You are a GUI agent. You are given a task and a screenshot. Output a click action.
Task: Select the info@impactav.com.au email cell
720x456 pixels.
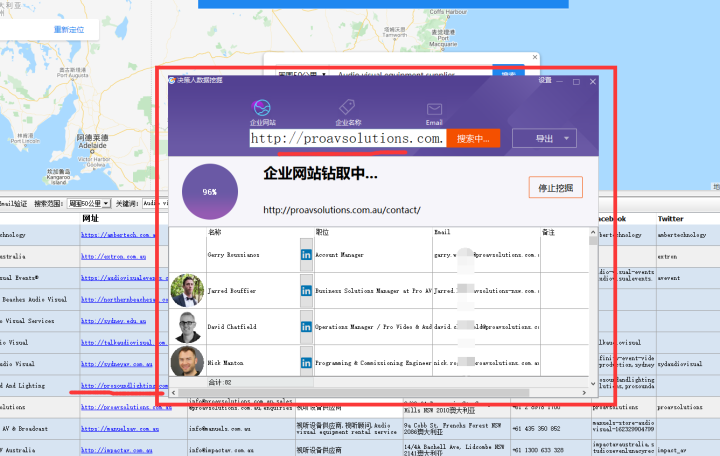tap(241, 450)
